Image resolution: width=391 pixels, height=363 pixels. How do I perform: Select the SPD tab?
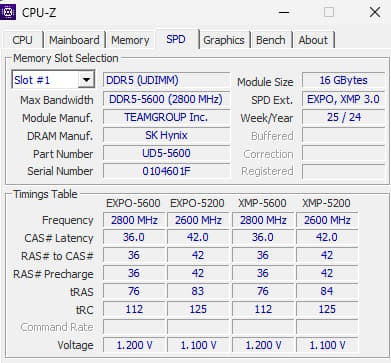pyautogui.click(x=176, y=39)
